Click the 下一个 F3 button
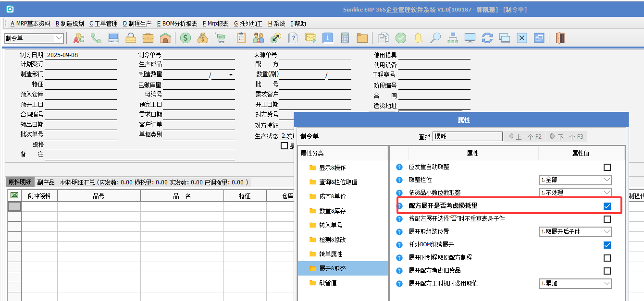This screenshot has height=301, width=644. click(567, 137)
